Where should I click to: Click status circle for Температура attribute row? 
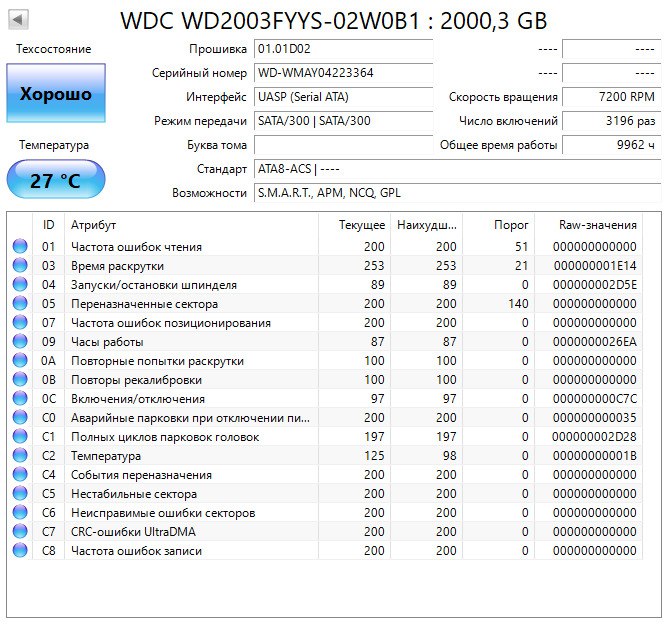point(20,455)
